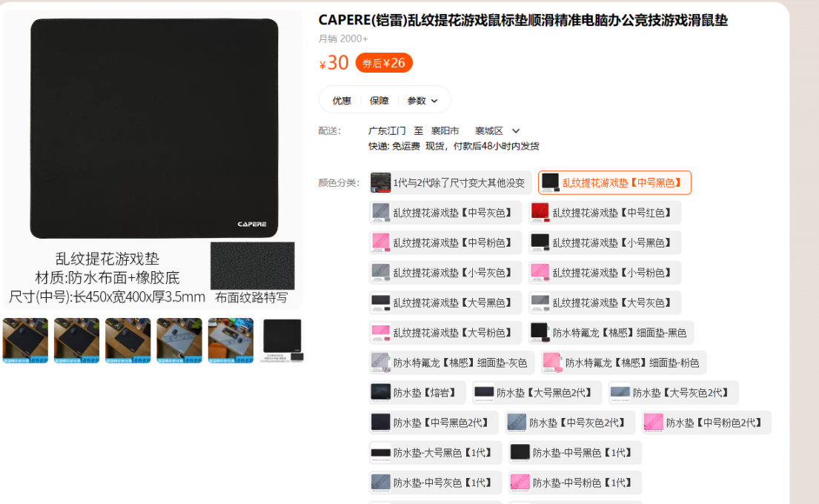
Task: Choose 防水垫-中号黑色【1代】 variant
Action: click(x=574, y=453)
